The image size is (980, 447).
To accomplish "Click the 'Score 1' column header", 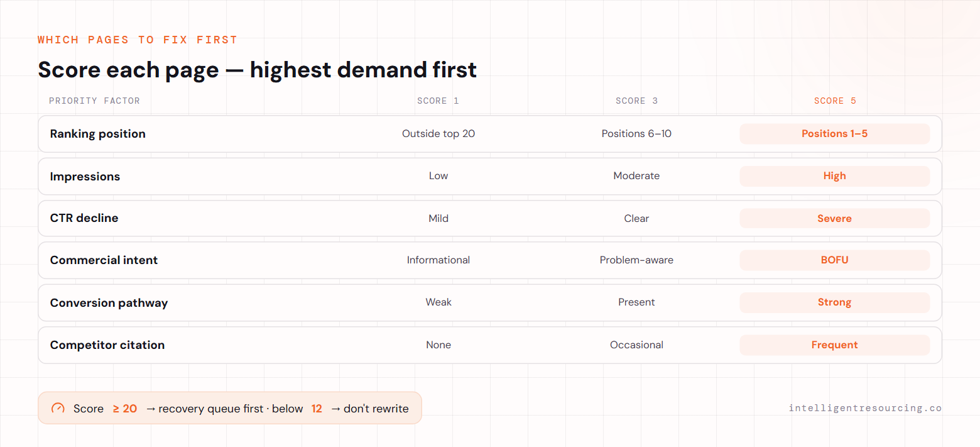I will coord(438,101).
